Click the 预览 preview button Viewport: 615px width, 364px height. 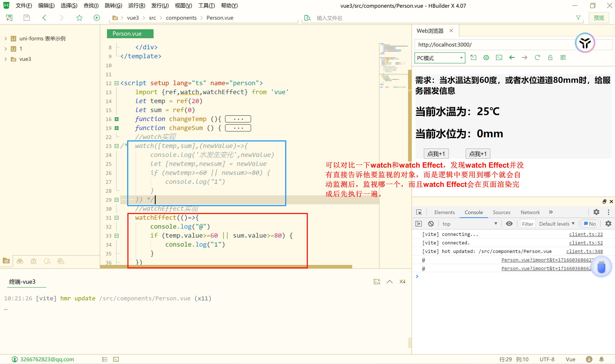[599, 18]
